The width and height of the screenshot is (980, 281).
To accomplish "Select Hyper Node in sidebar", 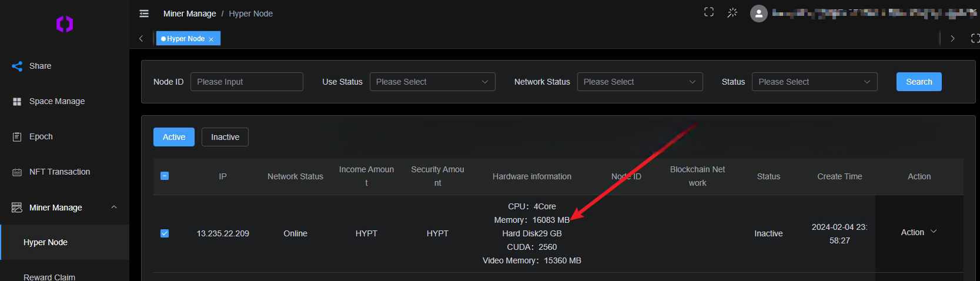I will (46, 242).
